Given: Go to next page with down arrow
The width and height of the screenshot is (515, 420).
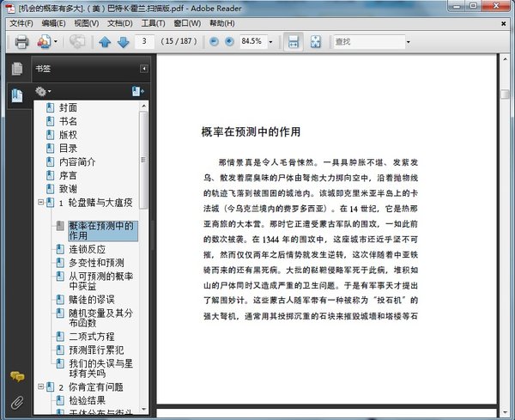Looking at the screenshot, I should (123, 42).
